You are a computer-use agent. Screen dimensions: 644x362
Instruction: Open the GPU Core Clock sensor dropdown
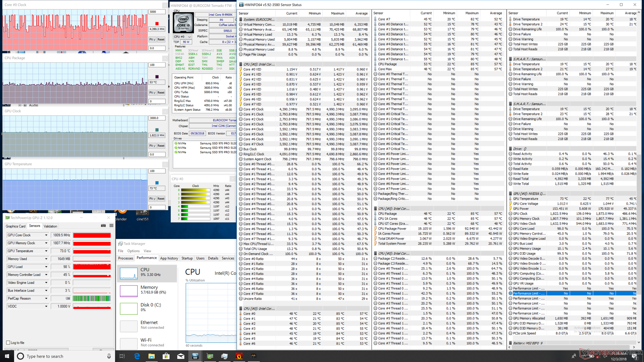[46, 235]
